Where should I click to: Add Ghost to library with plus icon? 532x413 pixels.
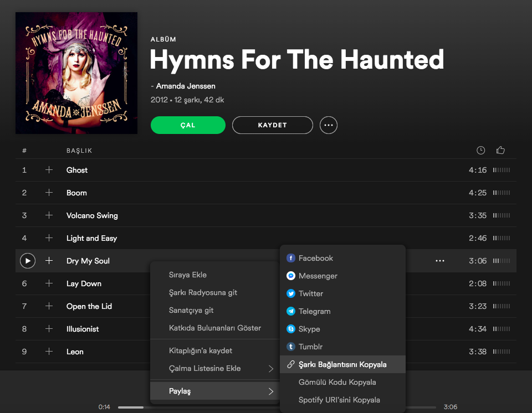(x=49, y=170)
